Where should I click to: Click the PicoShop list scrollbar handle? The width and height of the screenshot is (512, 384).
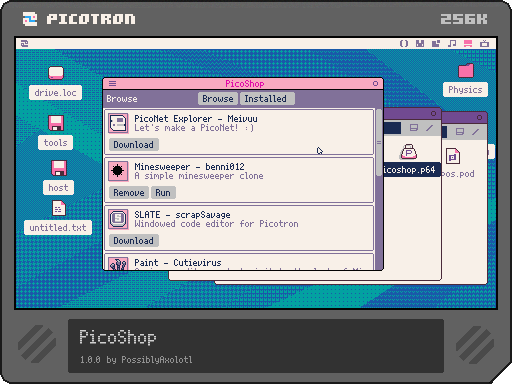[x=379, y=142]
